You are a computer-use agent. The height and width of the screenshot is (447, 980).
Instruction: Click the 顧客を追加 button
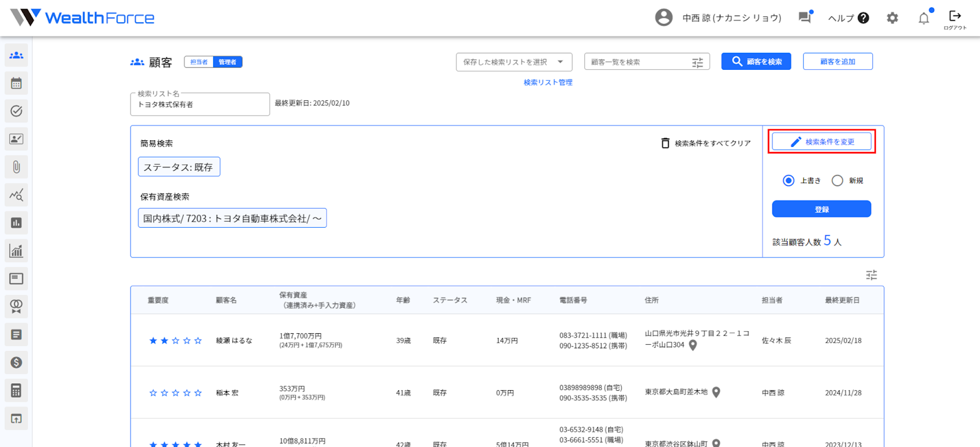click(x=838, y=61)
